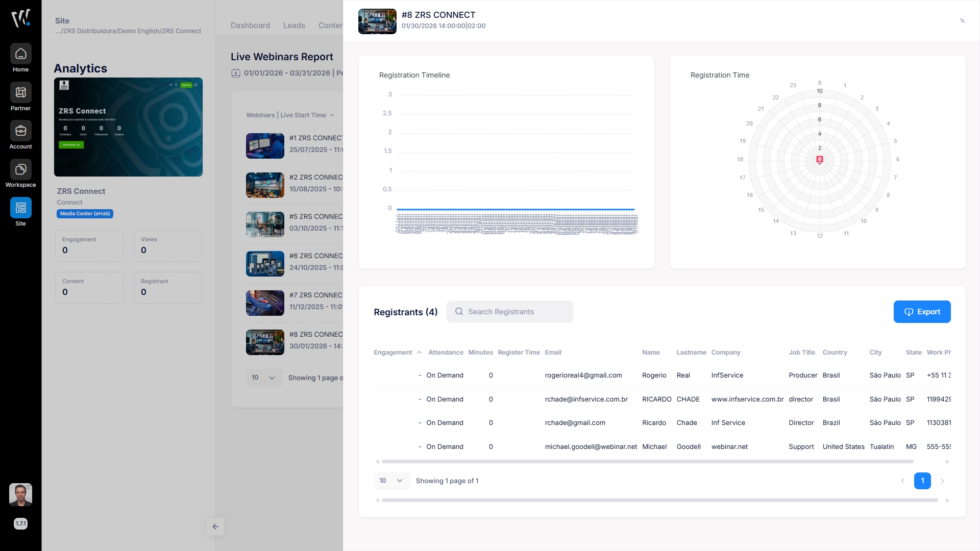Click the 1.7.1 version badge
The height and width of the screenshot is (551, 980).
click(x=20, y=523)
